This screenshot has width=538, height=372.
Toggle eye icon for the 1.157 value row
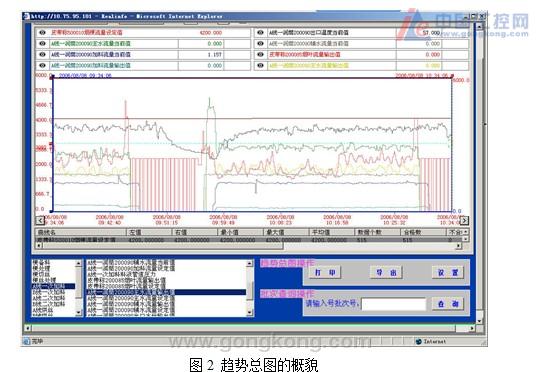[42, 55]
